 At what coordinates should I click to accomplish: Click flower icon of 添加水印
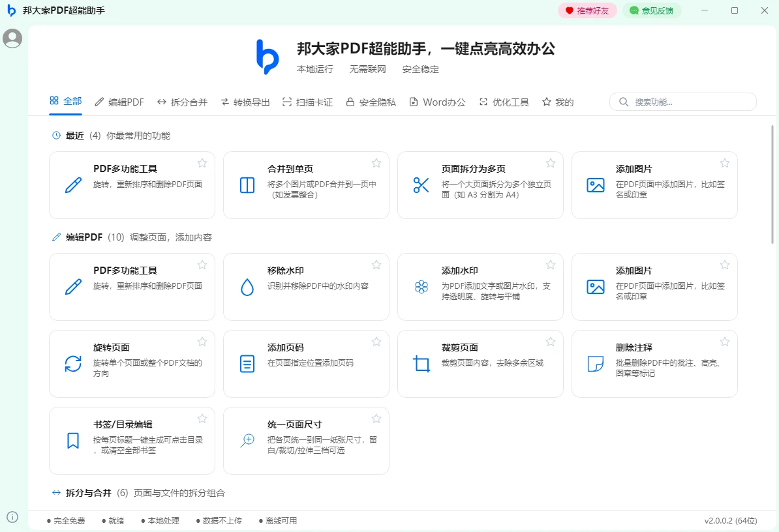click(421, 287)
